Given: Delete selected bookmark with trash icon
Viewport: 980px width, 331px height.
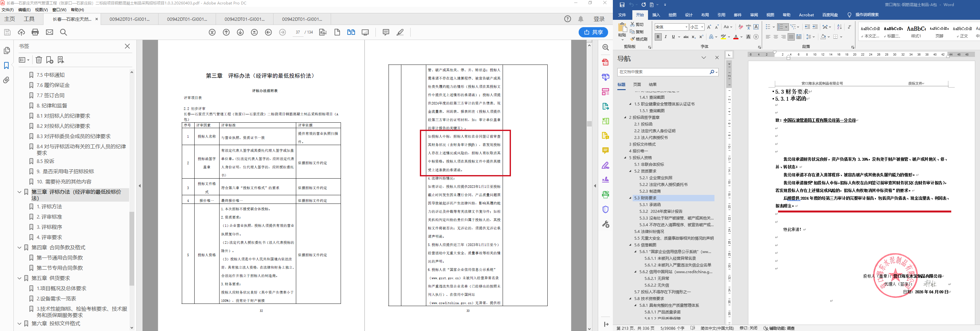Looking at the screenshot, I should coord(39,60).
